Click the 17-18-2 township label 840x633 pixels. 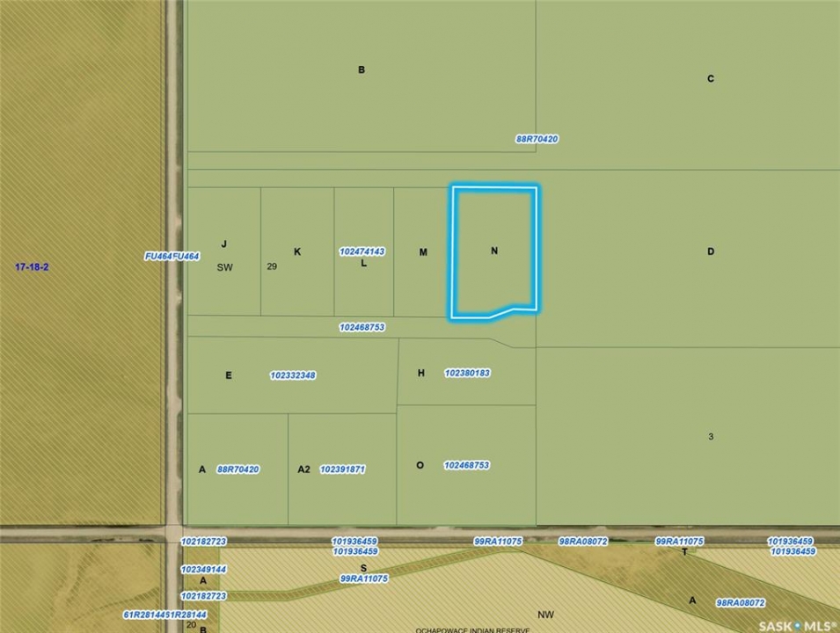tap(32, 266)
